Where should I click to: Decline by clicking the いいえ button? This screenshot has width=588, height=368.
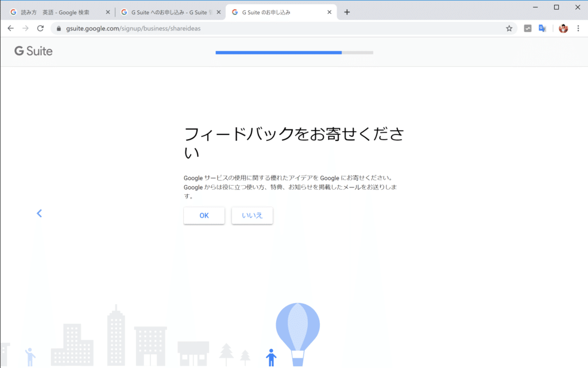252,216
